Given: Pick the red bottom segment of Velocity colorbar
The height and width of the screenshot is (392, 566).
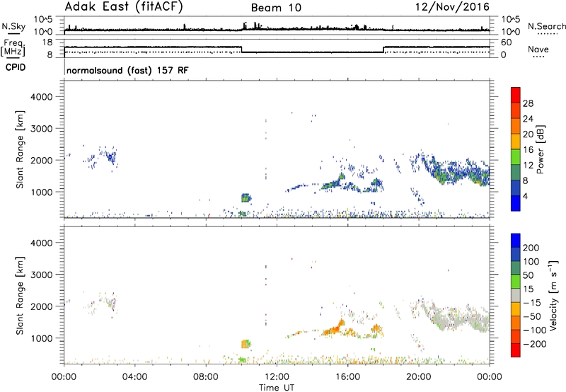Looking at the screenshot, I should click(516, 350).
